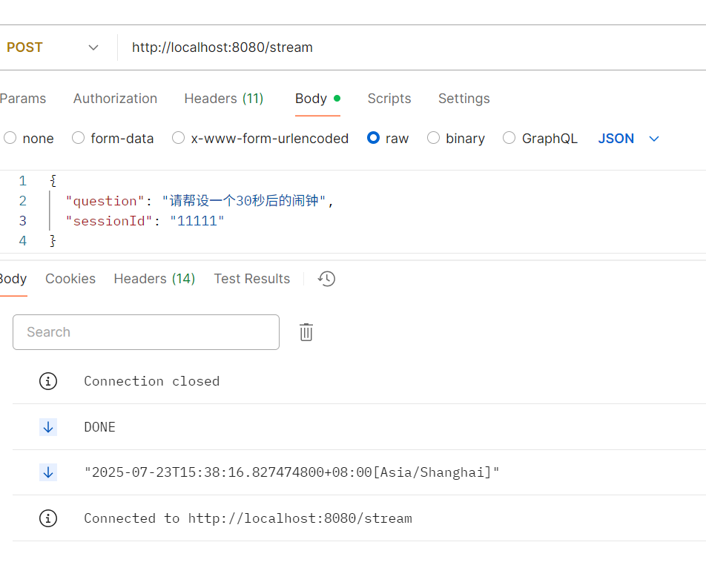The width and height of the screenshot is (706, 588).
Task: Open the Authorization tab
Action: 115,99
